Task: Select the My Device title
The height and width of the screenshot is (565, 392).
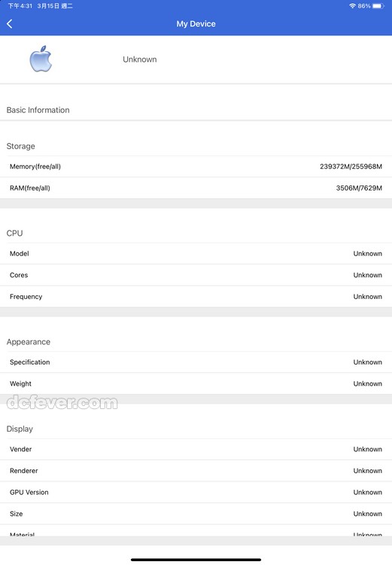Action: pyautogui.click(x=196, y=24)
